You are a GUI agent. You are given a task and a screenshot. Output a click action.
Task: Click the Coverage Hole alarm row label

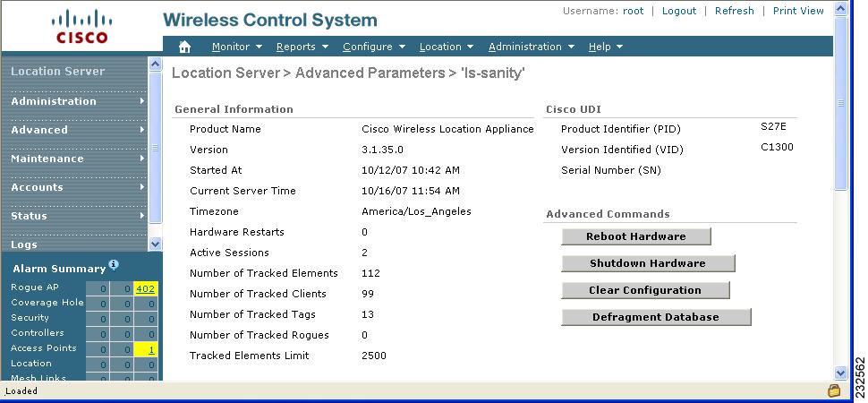pyautogui.click(x=47, y=303)
